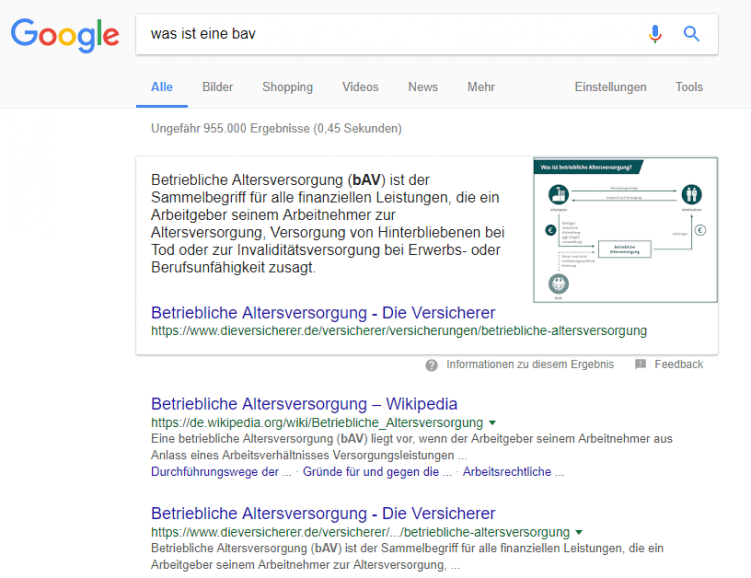Screen dimensions: 751x578
Task: Open the Shopping tab
Action: pos(287,87)
